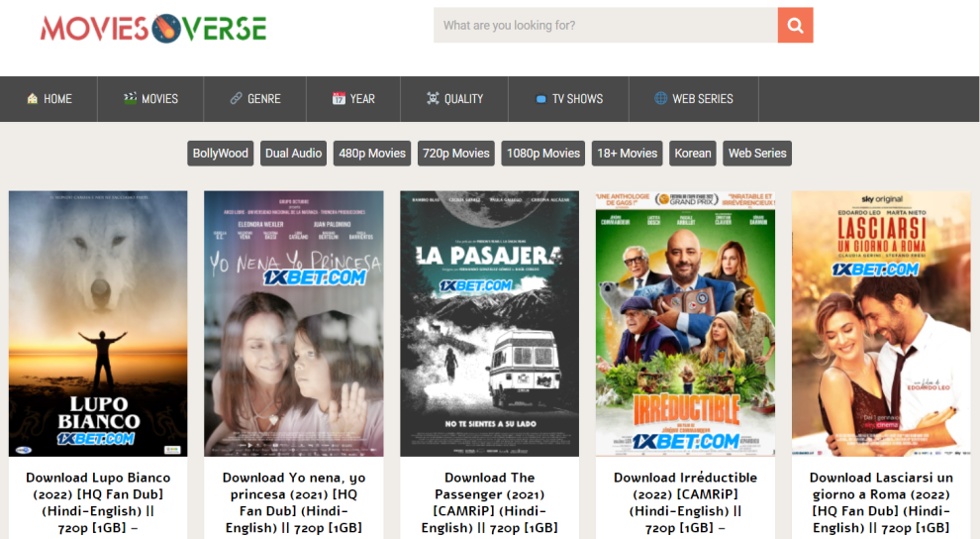The height and width of the screenshot is (539, 980).
Task: Open the YEAR menu
Action: tap(353, 99)
